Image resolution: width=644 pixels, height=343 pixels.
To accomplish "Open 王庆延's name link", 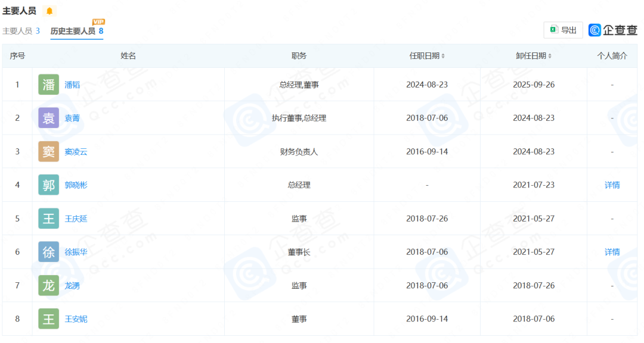I will click(x=75, y=219).
